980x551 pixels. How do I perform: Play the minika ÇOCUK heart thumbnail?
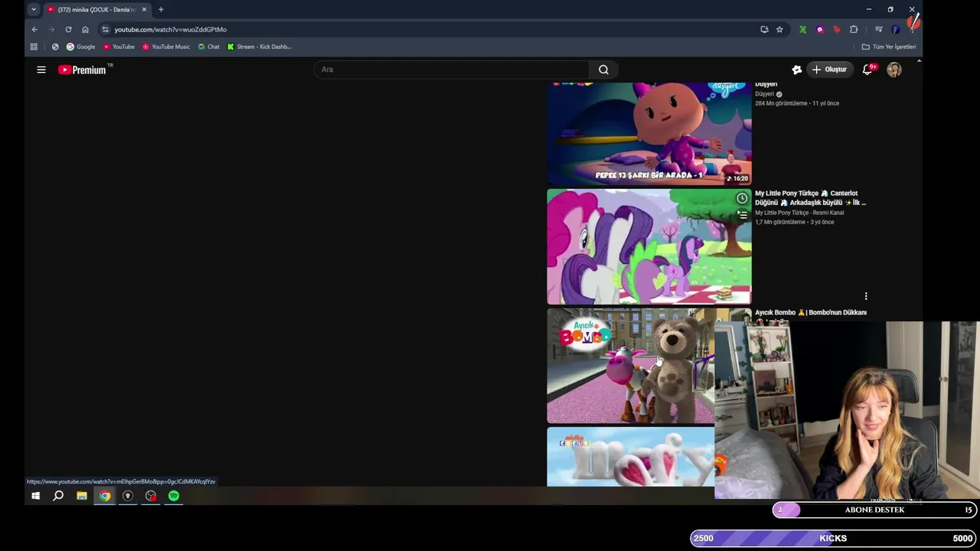(631, 457)
